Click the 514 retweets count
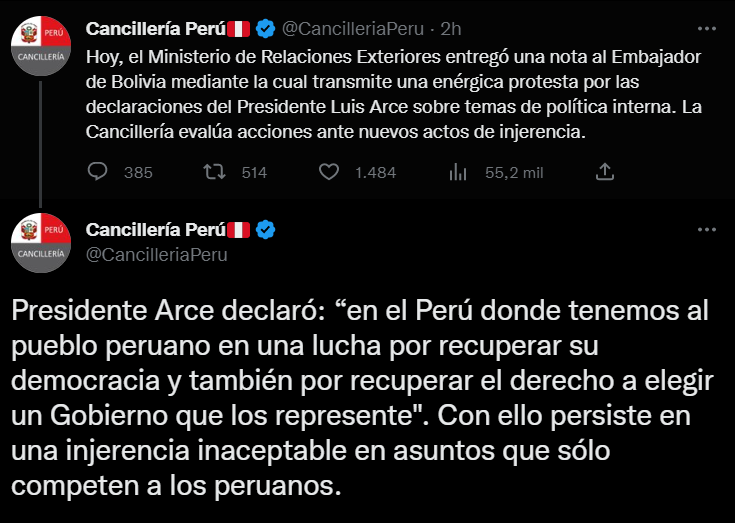The image size is (735, 523). click(x=254, y=172)
